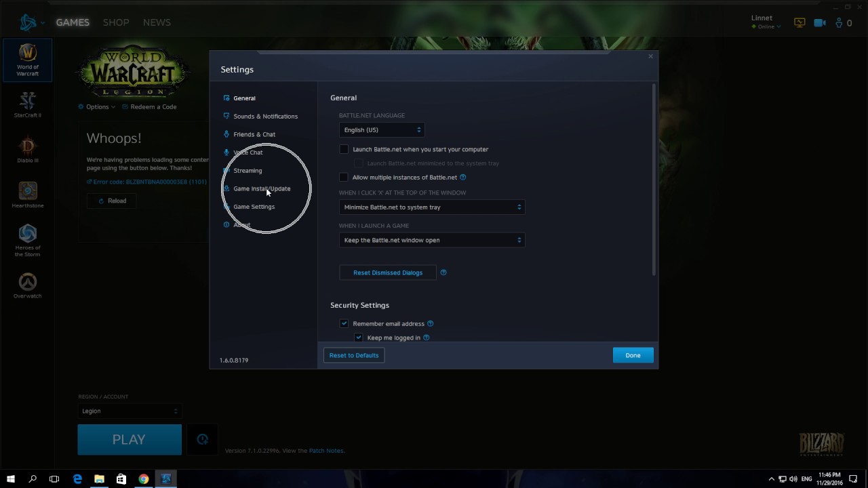Switch to the NEWS tab

pos(157,22)
